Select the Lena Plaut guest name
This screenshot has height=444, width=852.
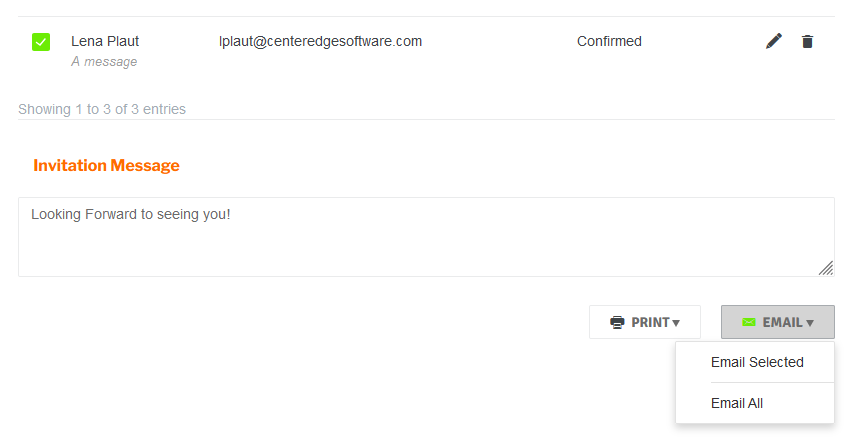[105, 41]
